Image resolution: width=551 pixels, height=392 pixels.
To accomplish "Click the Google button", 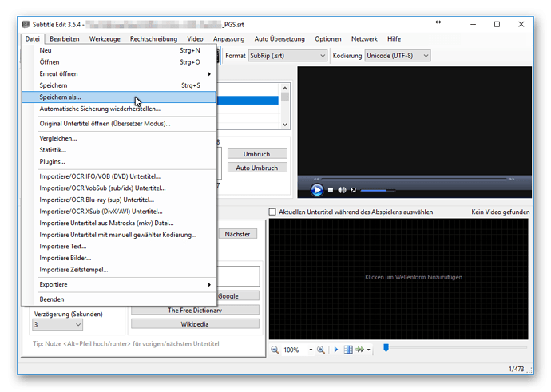I will coord(238,295).
